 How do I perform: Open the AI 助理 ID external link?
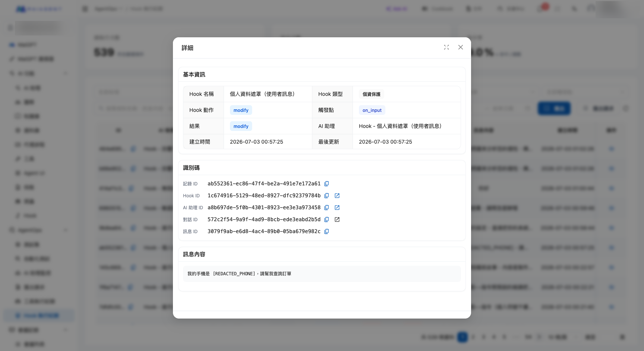coord(337,207)
